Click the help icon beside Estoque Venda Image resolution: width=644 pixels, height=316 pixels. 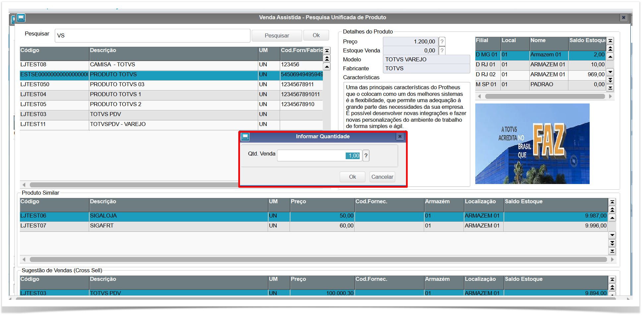[442, 50]
